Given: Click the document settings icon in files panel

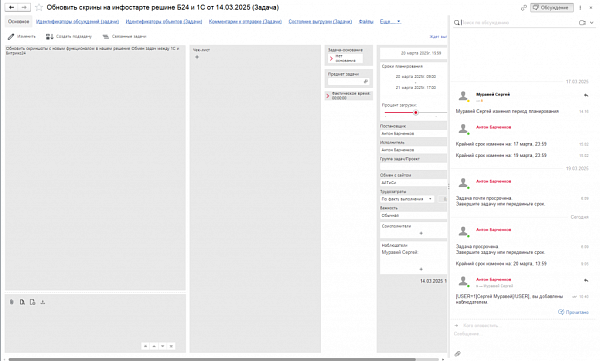Looking at the screenshot, I should coord(33,302).
